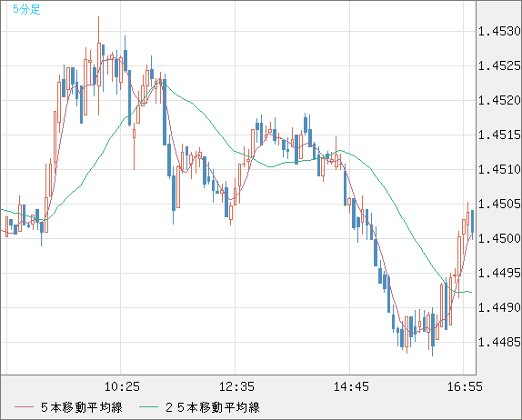
Task: Click the purple 5-period legend line sample
Action: [24, 407]
